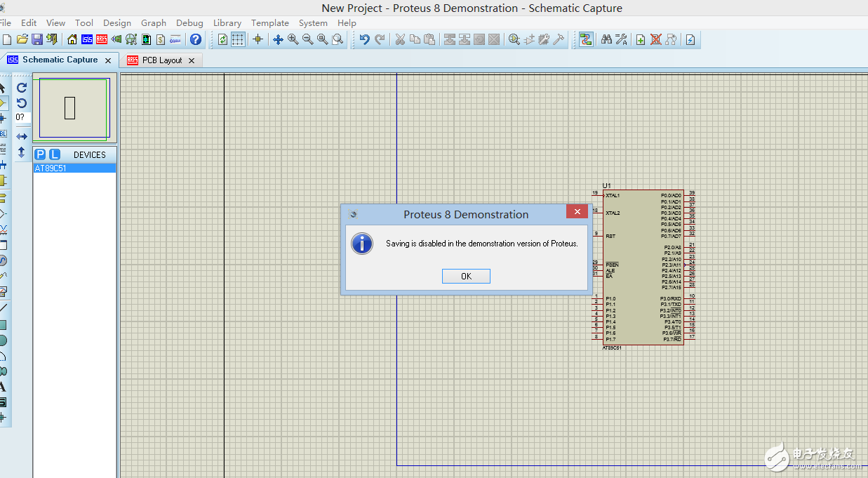Close the PCB Layout tab

click(191, 60)
